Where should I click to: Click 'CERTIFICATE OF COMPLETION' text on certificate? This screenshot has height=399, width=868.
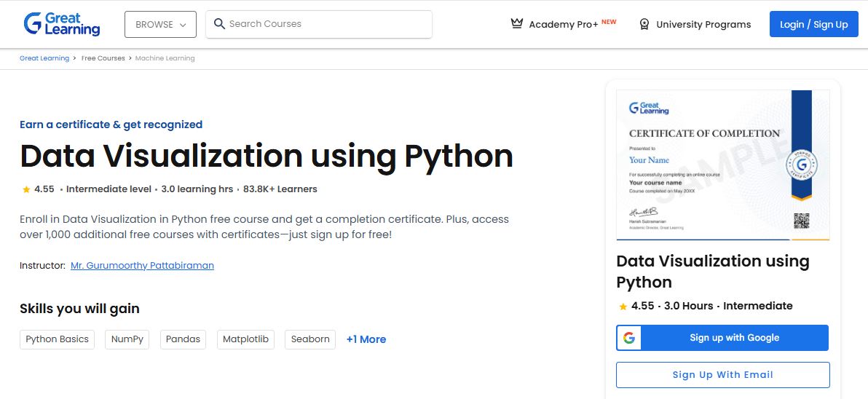coord(704,133)
